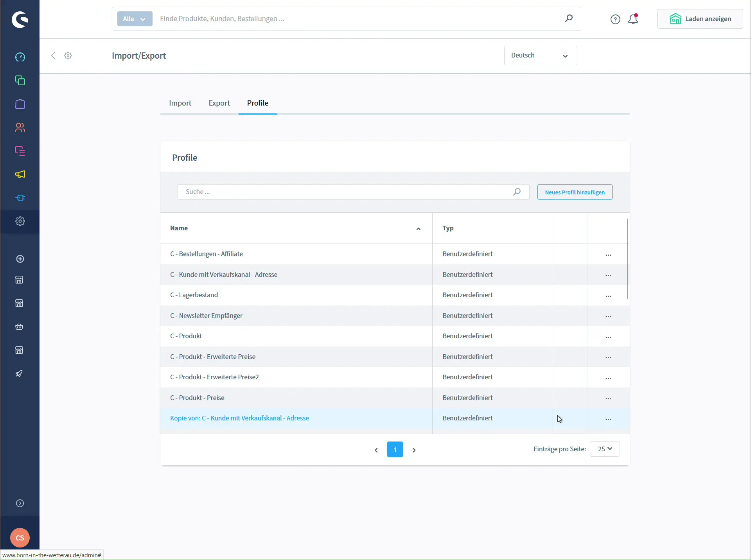Toggle the Name column sort arrow
The image size is (751, 560).
(x=418, y=228)
